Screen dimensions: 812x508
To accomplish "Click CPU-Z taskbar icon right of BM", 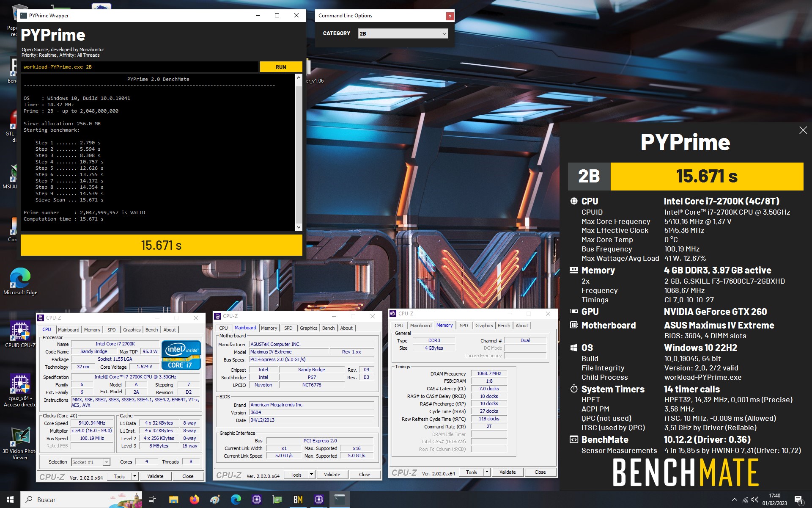I will click(x=319, y=500).
